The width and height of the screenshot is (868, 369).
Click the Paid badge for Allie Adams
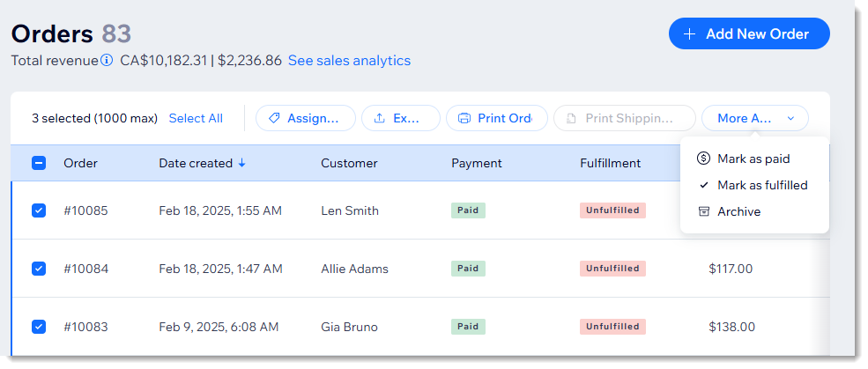tap(468, 269)
